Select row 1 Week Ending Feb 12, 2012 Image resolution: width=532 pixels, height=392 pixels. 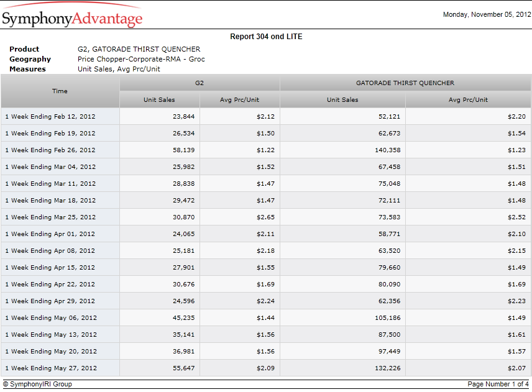[266, 116]
